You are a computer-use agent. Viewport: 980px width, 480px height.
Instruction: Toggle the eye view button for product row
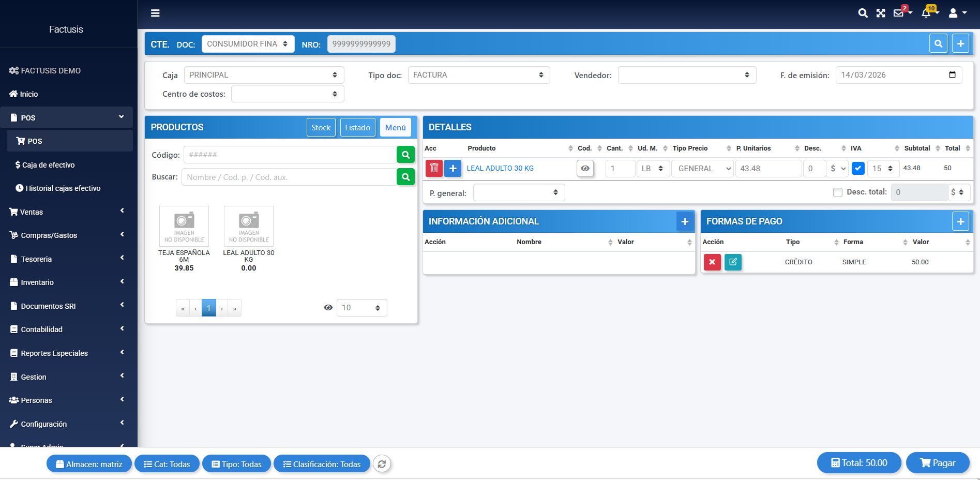coord(585,168)
